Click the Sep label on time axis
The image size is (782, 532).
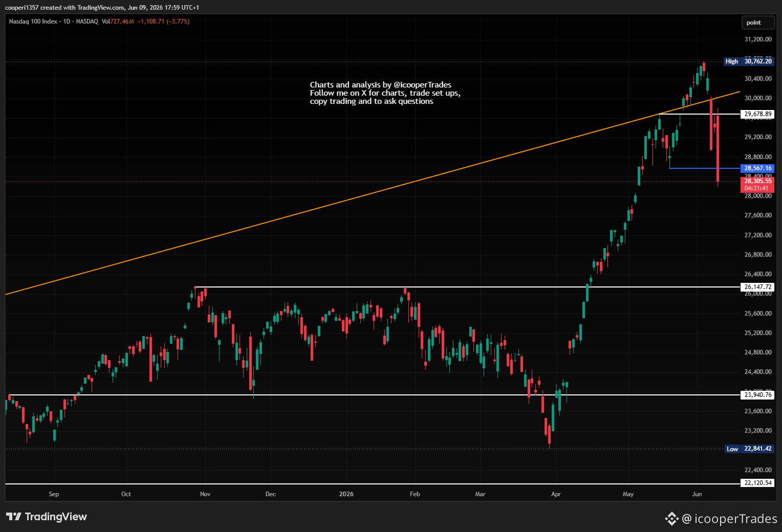tap(54, 494)
